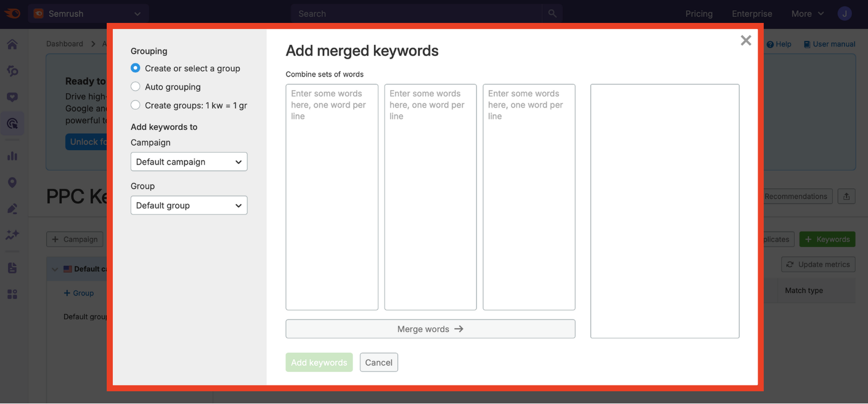The image size is (868, 404).
Task: Click into the second words text area
Action: (430, 197)
